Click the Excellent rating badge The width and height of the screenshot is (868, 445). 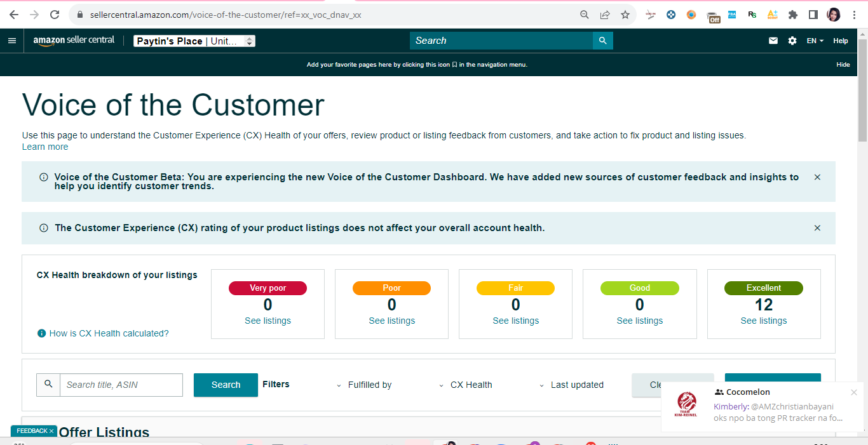click(x=764, y=288)
